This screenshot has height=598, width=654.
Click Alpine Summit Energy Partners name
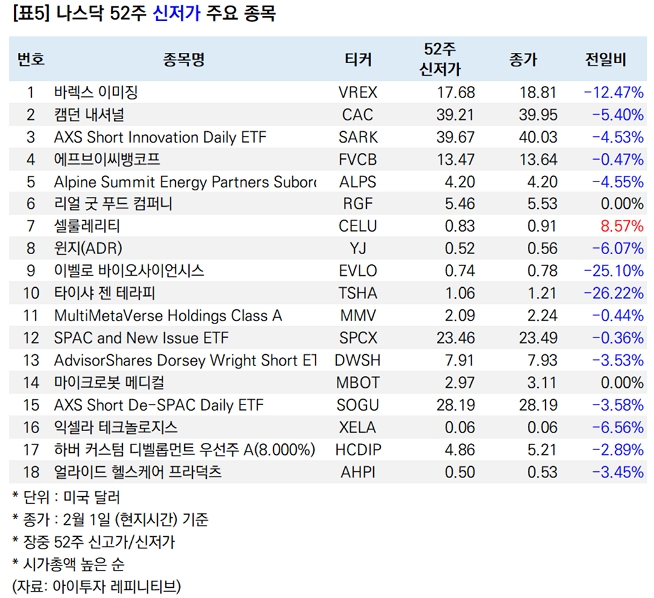pyautogui.click(x=185, y=182)
